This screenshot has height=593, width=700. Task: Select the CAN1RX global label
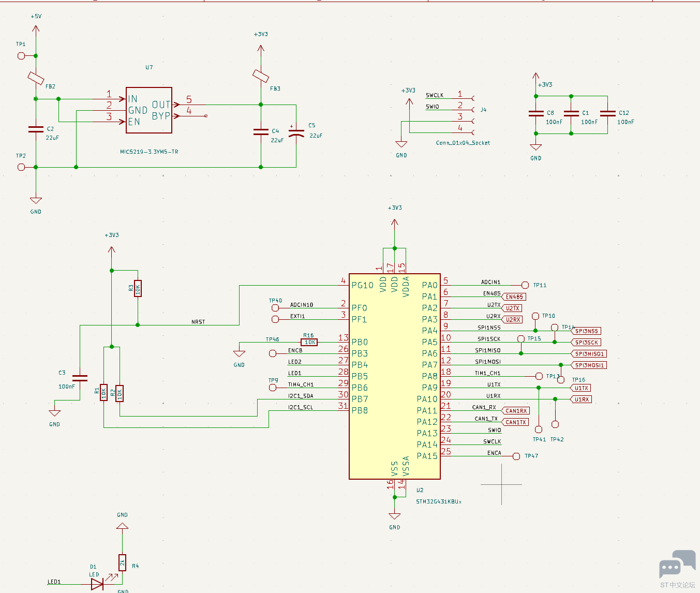pos(515,411)
